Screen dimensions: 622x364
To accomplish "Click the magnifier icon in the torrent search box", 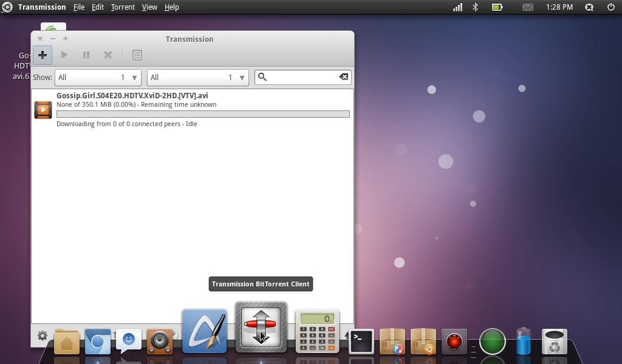I will (262, 77).
